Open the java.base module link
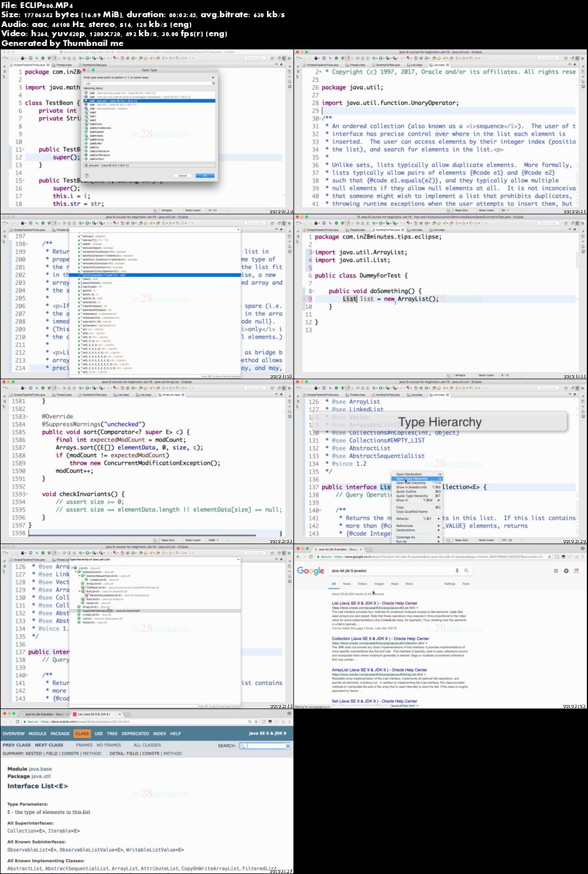 coord(40,769)
